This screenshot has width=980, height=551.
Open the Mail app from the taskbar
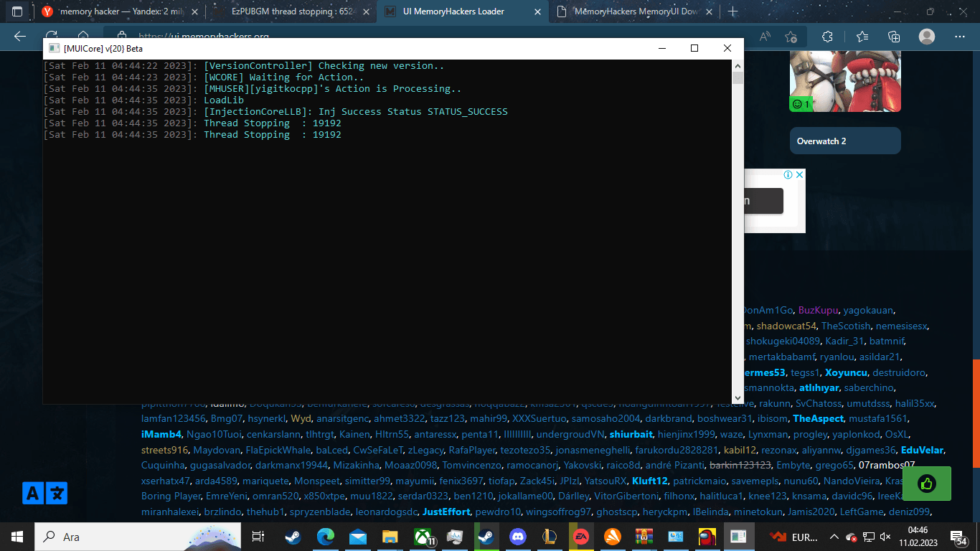[x=358, y=537]
